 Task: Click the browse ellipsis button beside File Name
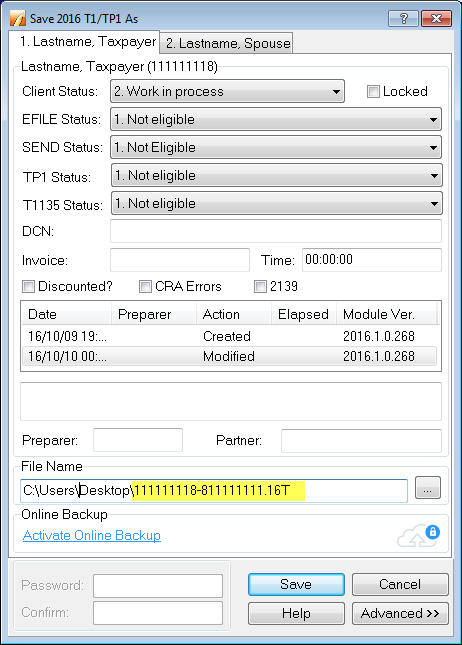tap(427, 487)
